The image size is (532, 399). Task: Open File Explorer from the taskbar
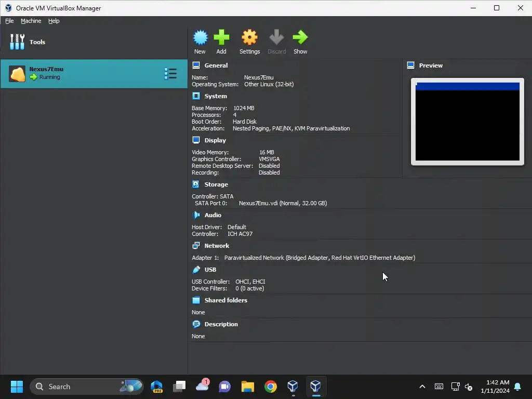pyautogui.click(x=248, y=387)
